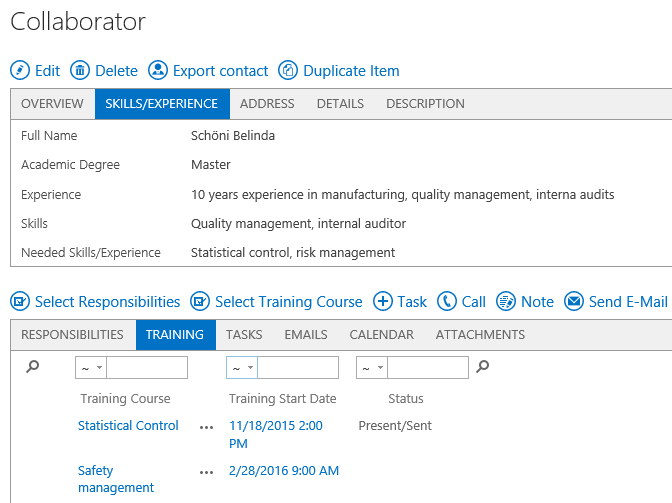This screenshot has width=672, height=503.
Task: Click the Export contact person icon
Action: tap(157, 71)
